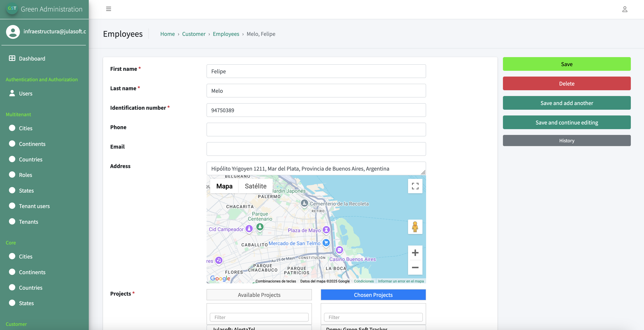Zoom in on the map with plus
Screen dimensions: 644x330
click(x=415, y=253)
